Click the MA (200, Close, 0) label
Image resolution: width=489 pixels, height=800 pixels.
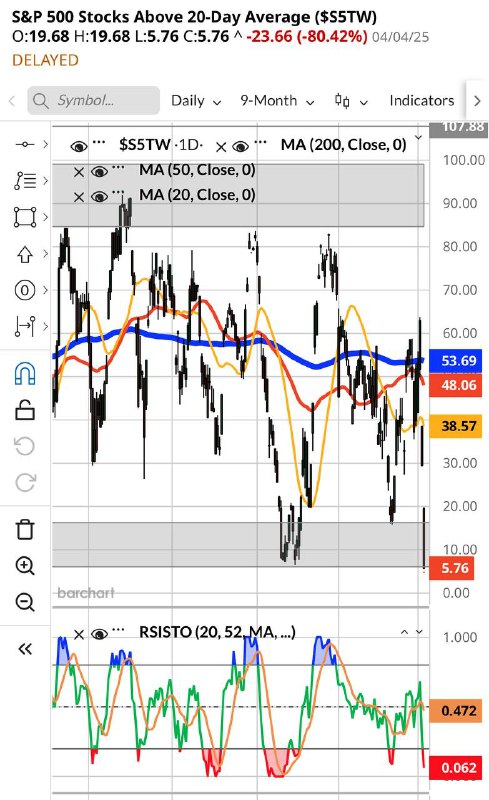tap(344, 145)
